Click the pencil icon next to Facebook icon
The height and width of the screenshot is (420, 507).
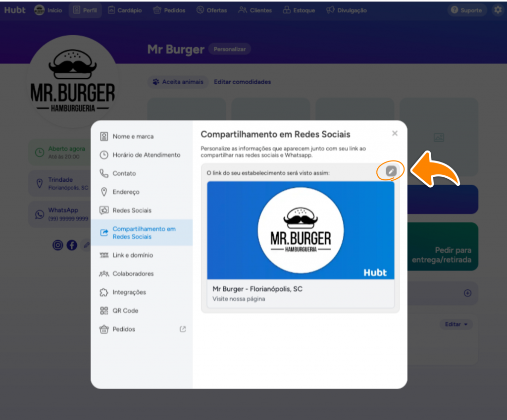86,245
